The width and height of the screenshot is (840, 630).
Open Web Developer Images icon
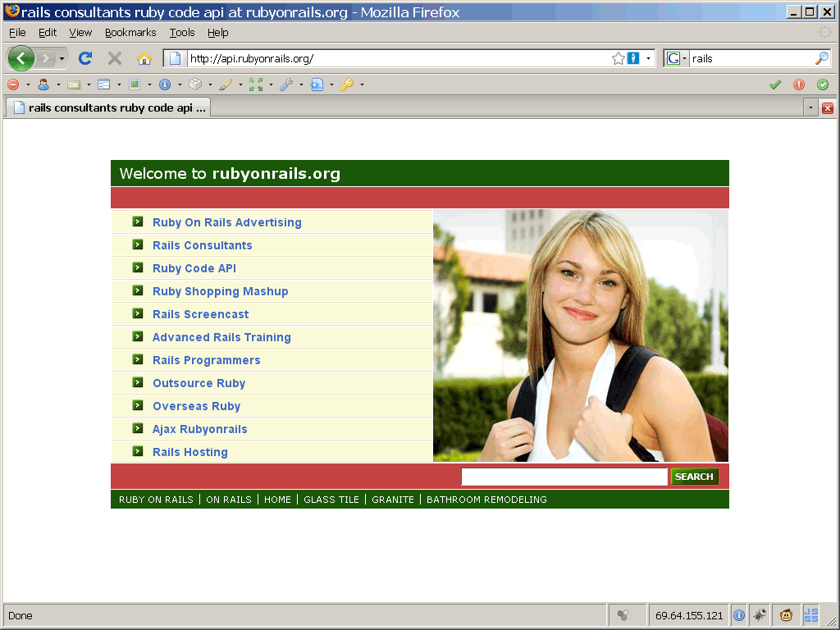point(135,84)
